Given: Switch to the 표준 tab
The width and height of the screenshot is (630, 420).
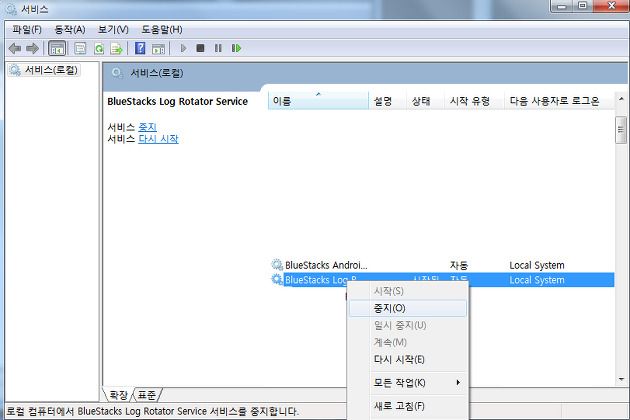Looking at the screenshot, I should (x=147, y=395).
